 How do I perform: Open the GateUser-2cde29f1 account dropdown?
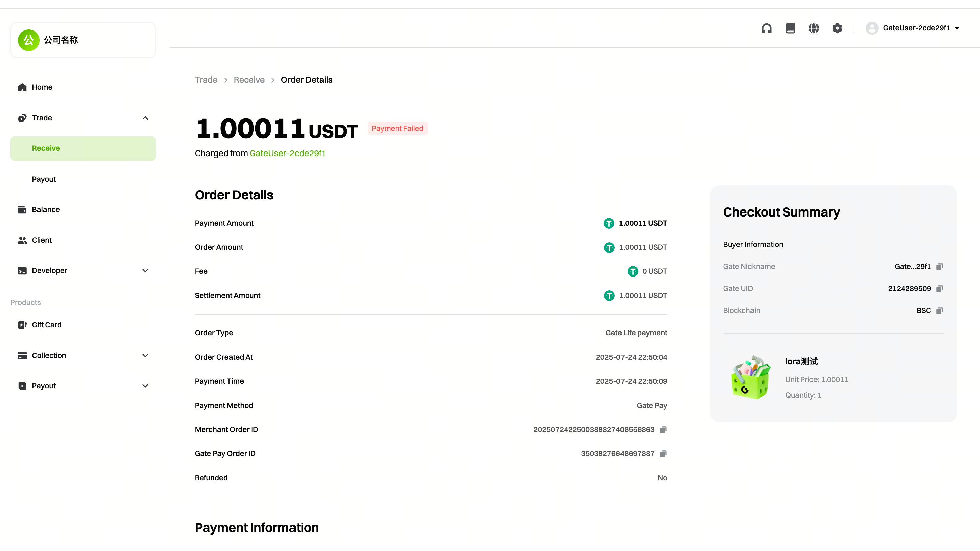click(916, 28)
